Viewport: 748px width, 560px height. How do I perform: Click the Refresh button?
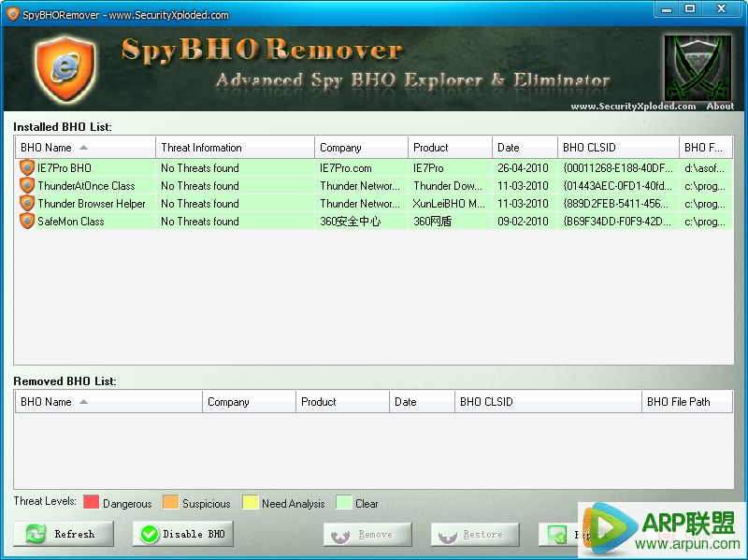(64, 534)
